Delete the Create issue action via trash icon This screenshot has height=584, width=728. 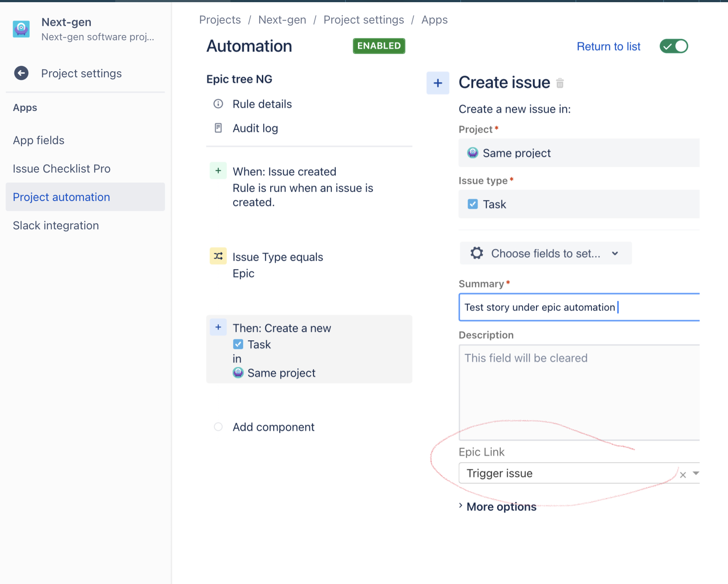coord(560,83)
